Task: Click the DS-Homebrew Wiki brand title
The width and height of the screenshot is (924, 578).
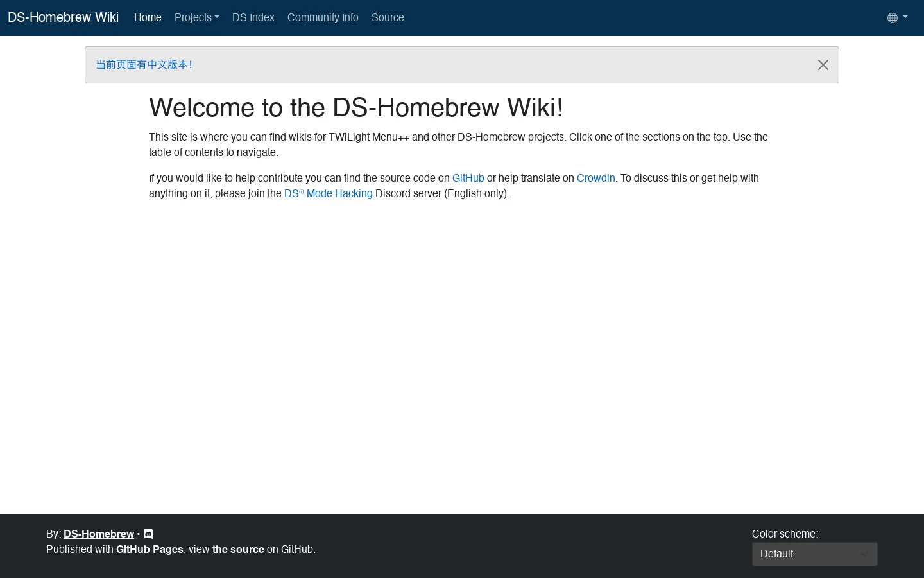Action: point(63,17)
